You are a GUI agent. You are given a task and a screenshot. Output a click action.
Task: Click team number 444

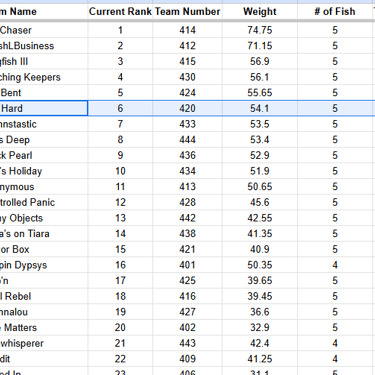tap(187, 140)
